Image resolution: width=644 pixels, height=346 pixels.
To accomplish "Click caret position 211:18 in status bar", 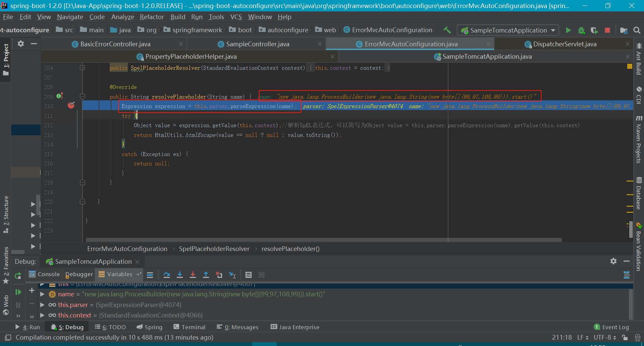I will (x=562, y=337).
